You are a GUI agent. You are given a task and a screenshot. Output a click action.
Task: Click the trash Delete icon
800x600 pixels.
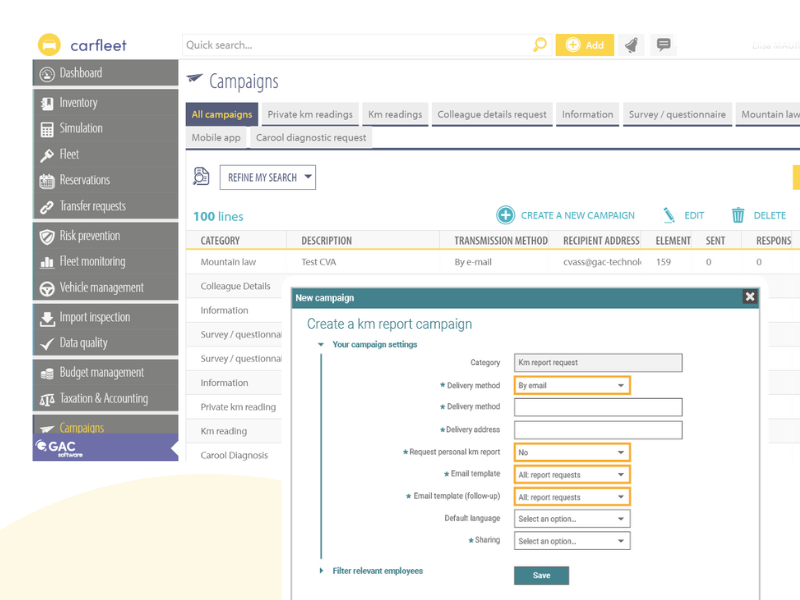click(738, 215)
